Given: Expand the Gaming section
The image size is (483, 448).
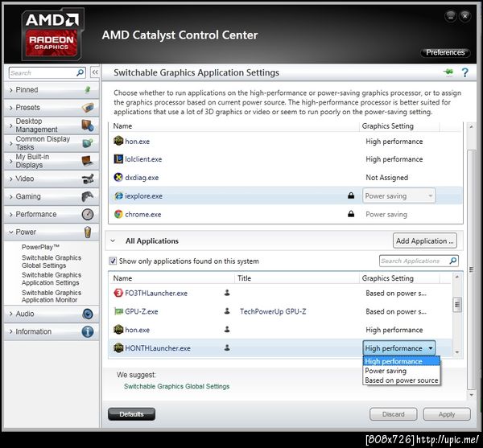Looking at the screenshot, I should [11, 196].
